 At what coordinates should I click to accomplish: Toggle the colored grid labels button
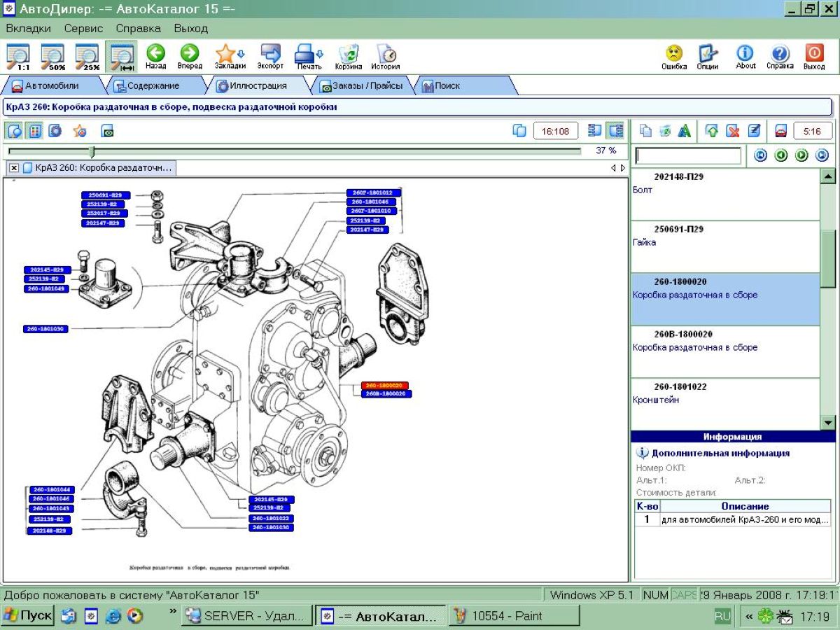click(x=34, y=131)
